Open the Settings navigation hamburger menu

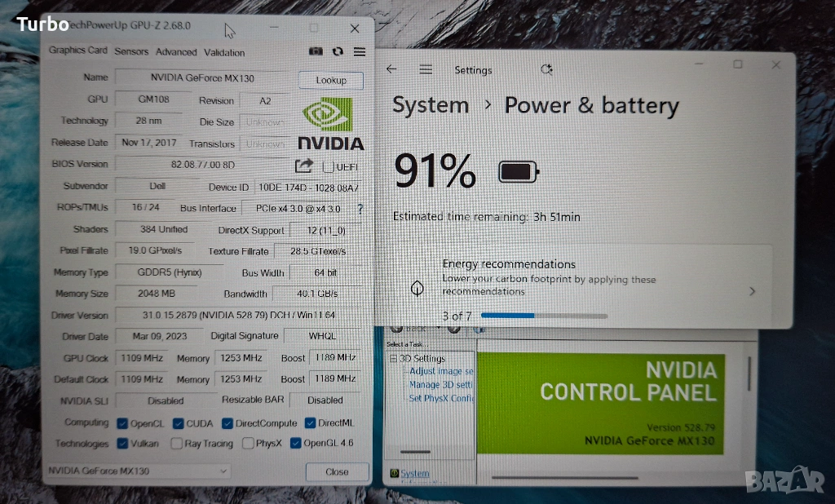[x=426, y=69]
